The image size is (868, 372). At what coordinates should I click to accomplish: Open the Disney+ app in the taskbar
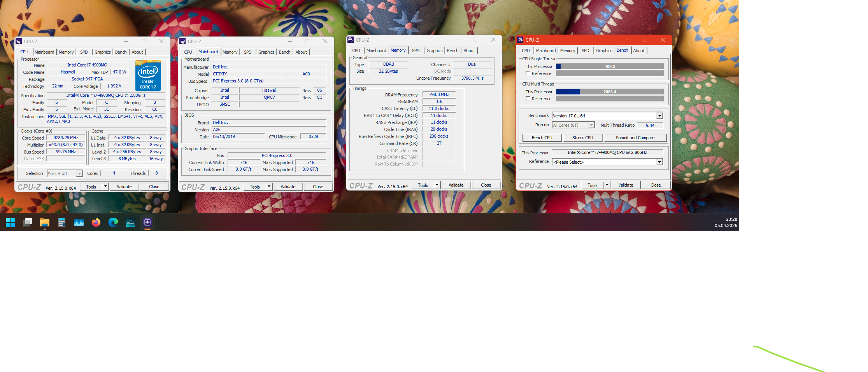coord(130,222)
